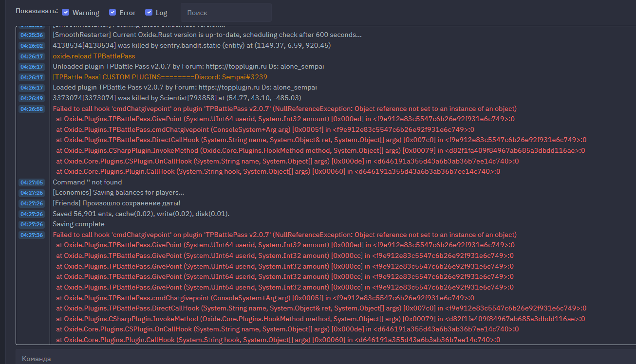Click the 04:26:49 timestamp badge
Screen dimensions: 636x364
pos(32,98)
